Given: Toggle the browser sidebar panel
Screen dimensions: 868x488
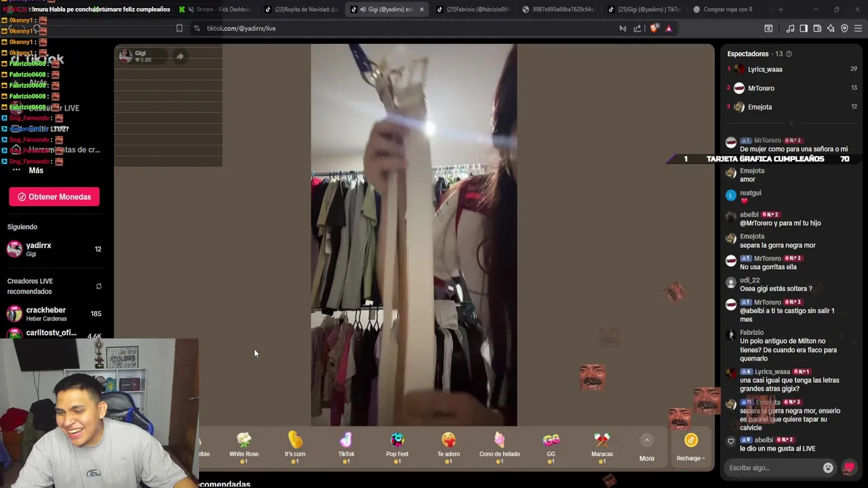Looking at the screenshot, I should 804,28.
